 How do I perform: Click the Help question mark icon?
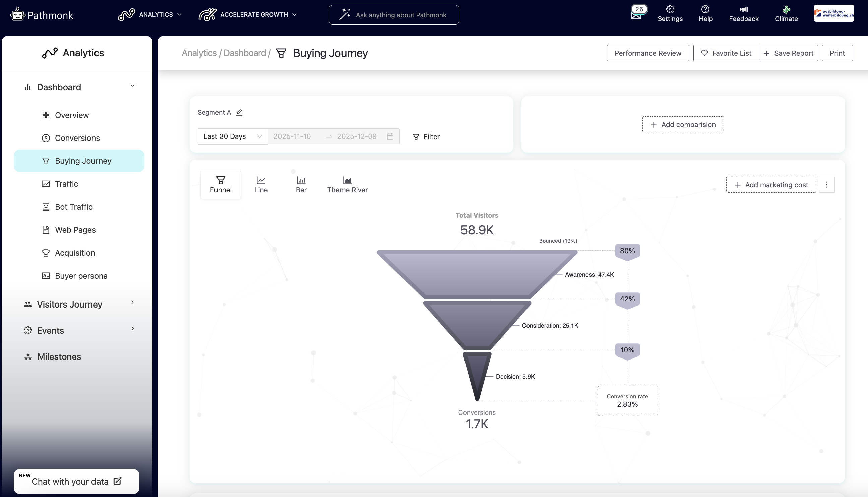(705, 9)
